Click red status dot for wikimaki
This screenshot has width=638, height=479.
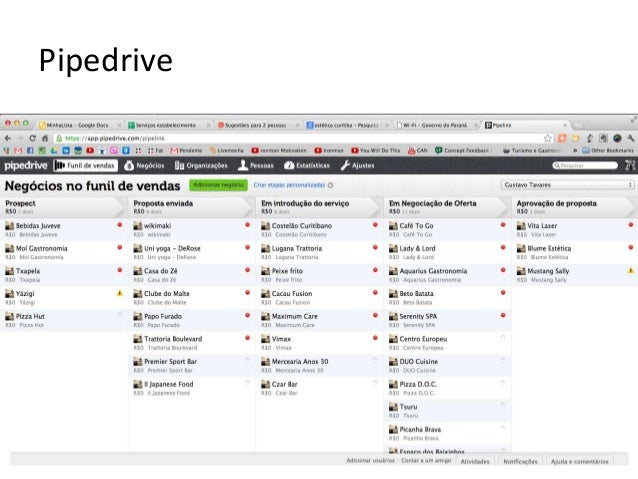pos(247,225)
